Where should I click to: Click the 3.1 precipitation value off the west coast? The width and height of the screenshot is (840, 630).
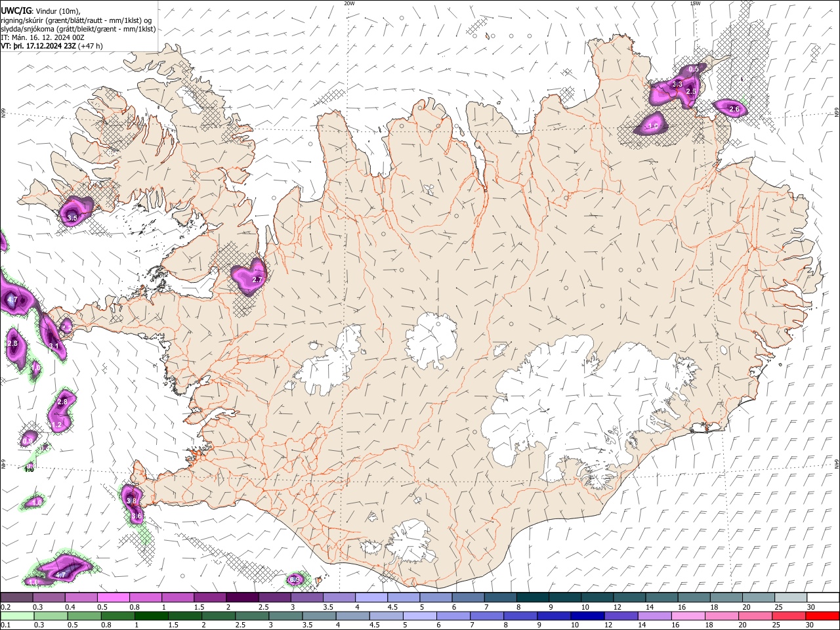tap(54, 346)
